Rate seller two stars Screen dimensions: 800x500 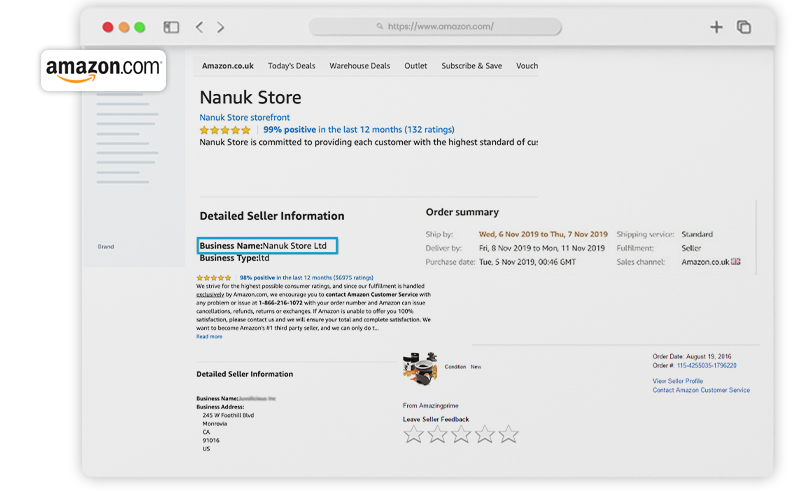tap(437, 435)
